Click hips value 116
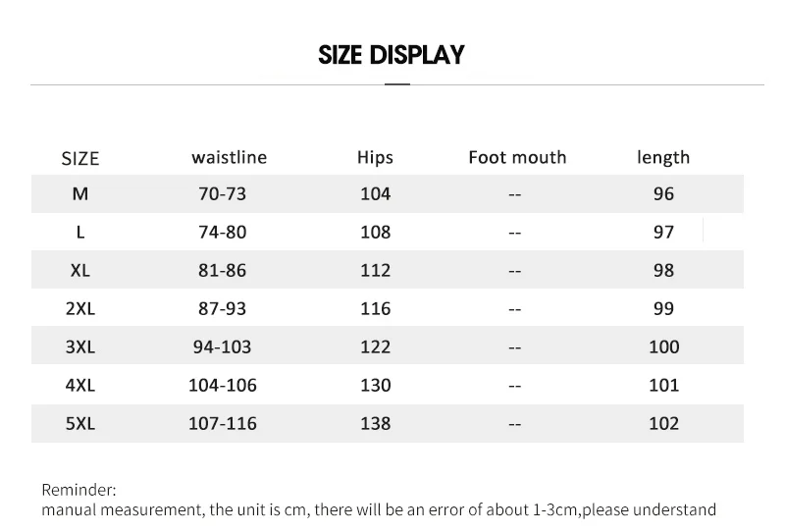Image resolution: width=785 pixels, height=532 pixels. tap(376, 308)
